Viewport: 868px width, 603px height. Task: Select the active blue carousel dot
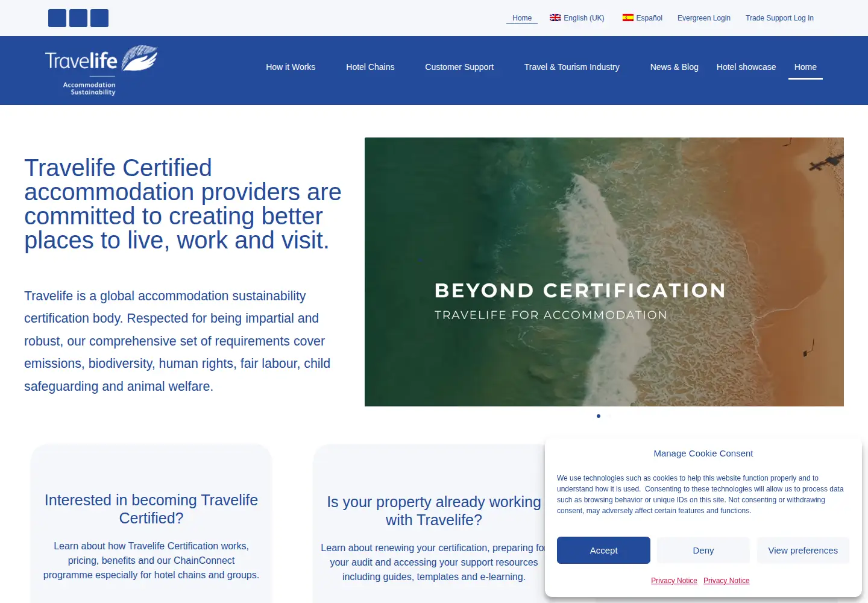click(x=599, y=416)
